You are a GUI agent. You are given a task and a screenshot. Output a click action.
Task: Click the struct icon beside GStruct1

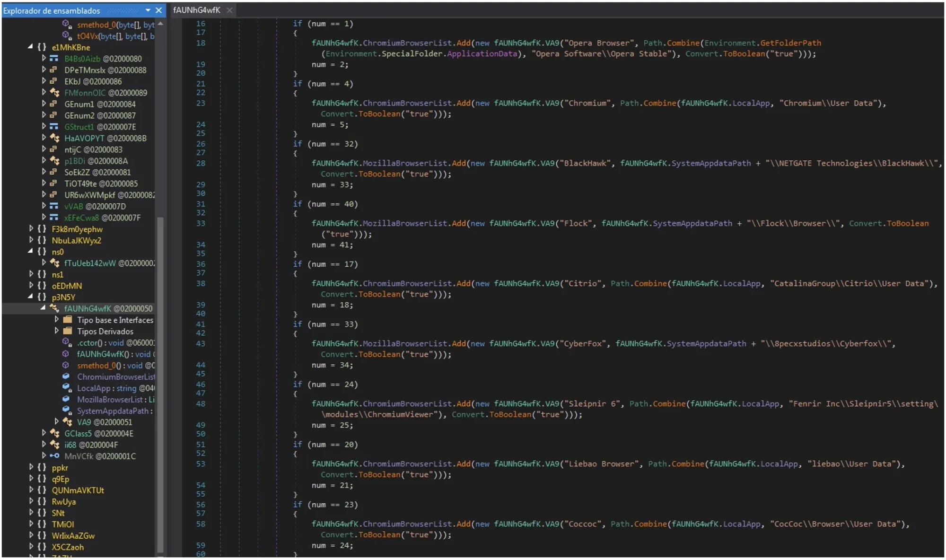pyautogui.click(x=54, y=127)
